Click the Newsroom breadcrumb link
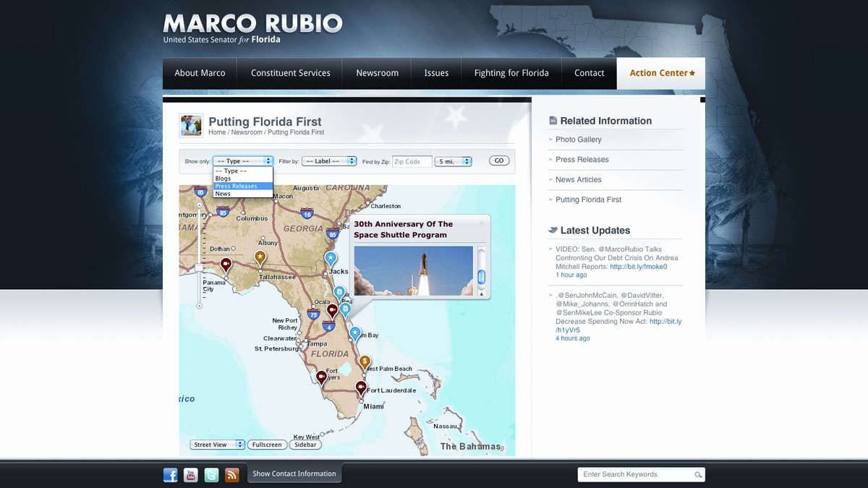The height and width of the screenshot is (488, 868). coord(247,132)
